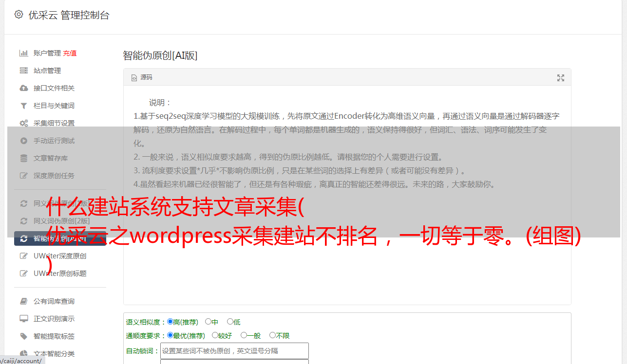The width and height of the screenshot is (627, 364).
Task: Click the monitor icon for 正文识别演示
Action: tap(23, 319)
